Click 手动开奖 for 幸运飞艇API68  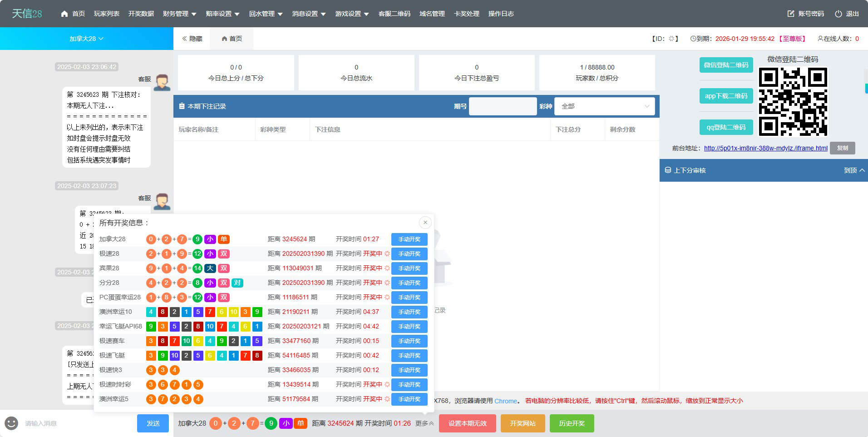tap(409, 326)
